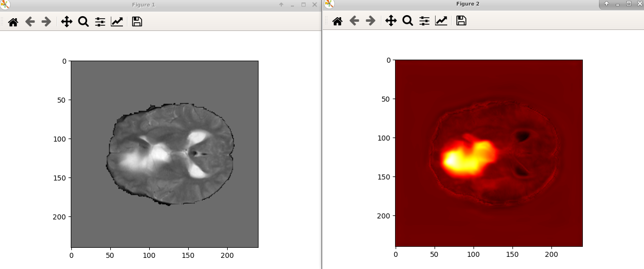Screen dimensions: 644x269
Task: Roll up Figure 1 window with the arrow button
Action: (281, 5)
